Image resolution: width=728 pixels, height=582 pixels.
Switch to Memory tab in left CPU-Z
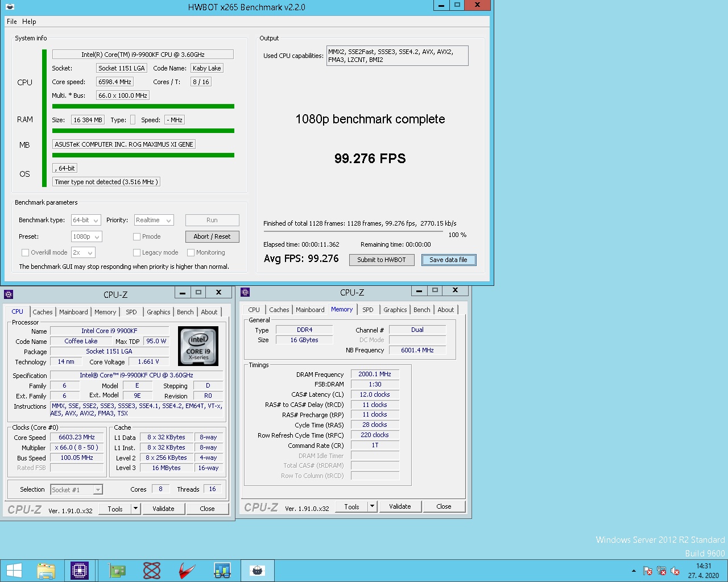click(x=105, y=312)
